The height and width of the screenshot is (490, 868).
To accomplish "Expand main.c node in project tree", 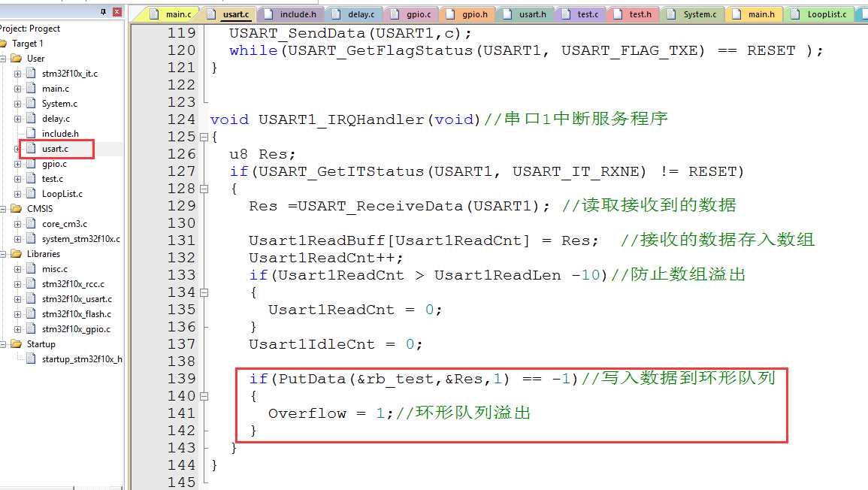I will [x=18, y=89].
